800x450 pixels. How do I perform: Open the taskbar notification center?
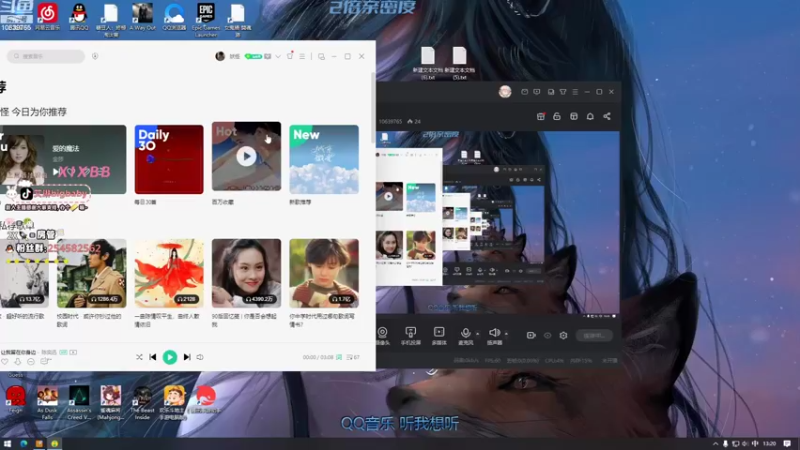[x=787, y=444]
